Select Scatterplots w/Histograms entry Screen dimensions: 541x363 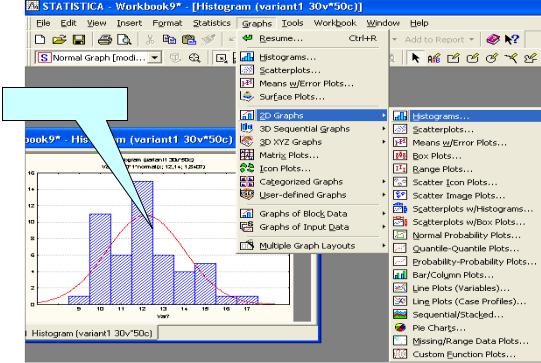pos(473,209)
